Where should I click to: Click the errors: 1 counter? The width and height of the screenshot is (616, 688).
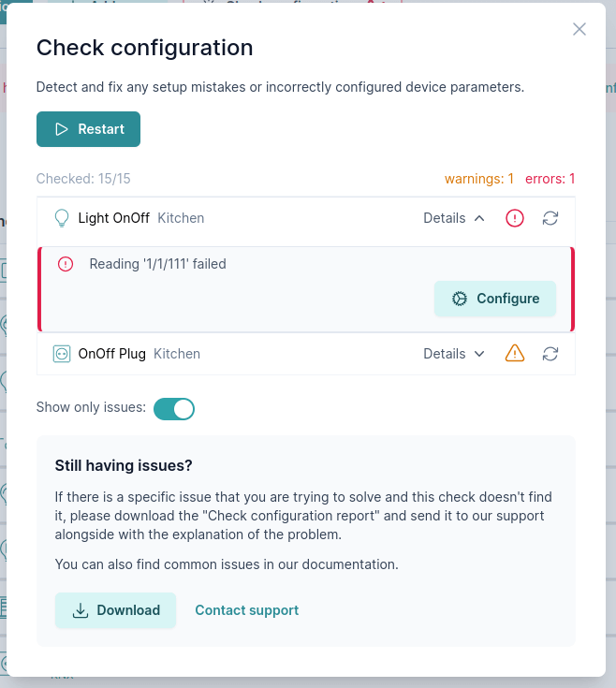point(550,178)
